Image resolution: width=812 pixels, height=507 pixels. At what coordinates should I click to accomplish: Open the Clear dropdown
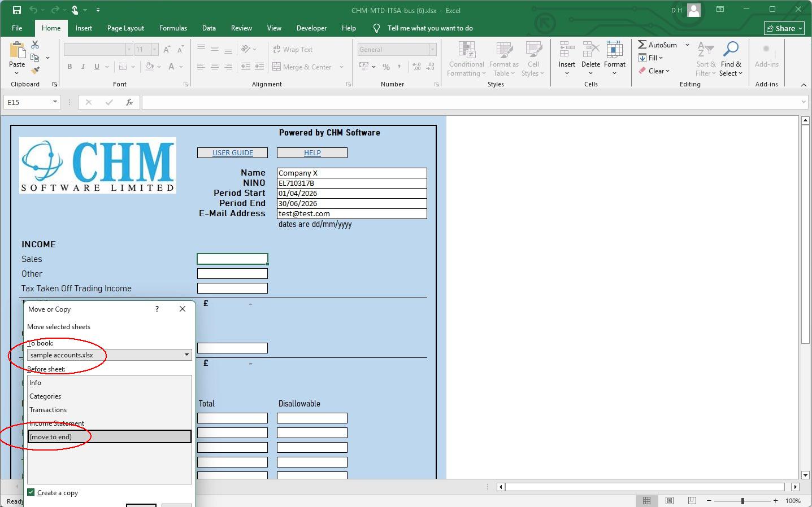point(655,71)
